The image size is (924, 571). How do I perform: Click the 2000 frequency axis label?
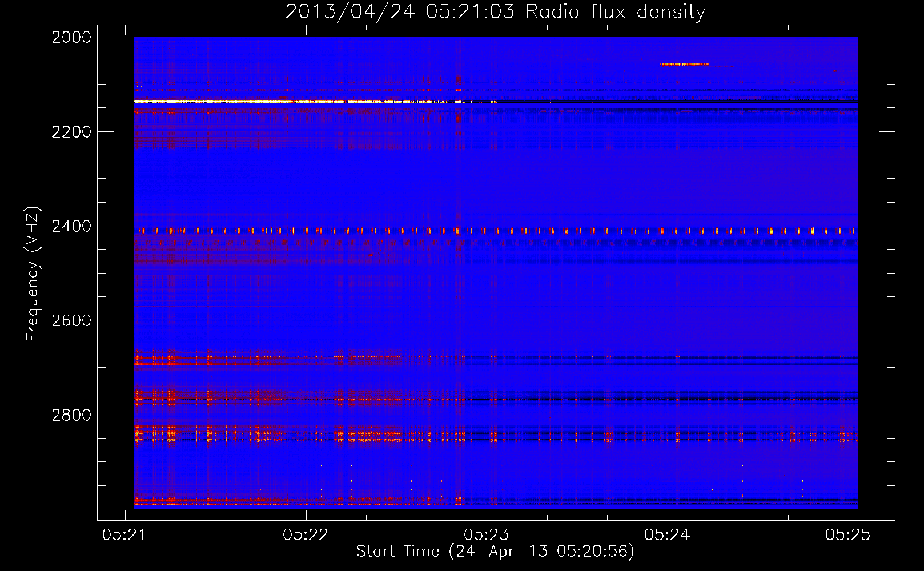pos(71,37)
